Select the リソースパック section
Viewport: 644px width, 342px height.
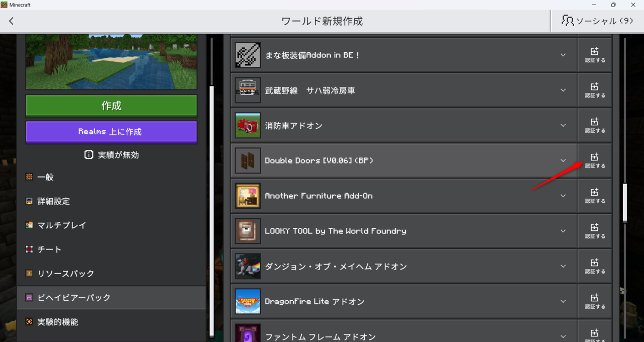click(x=111, y=274)
